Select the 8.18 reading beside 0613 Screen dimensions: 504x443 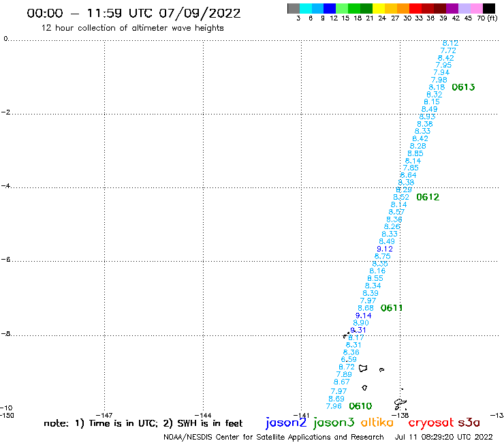437,87
